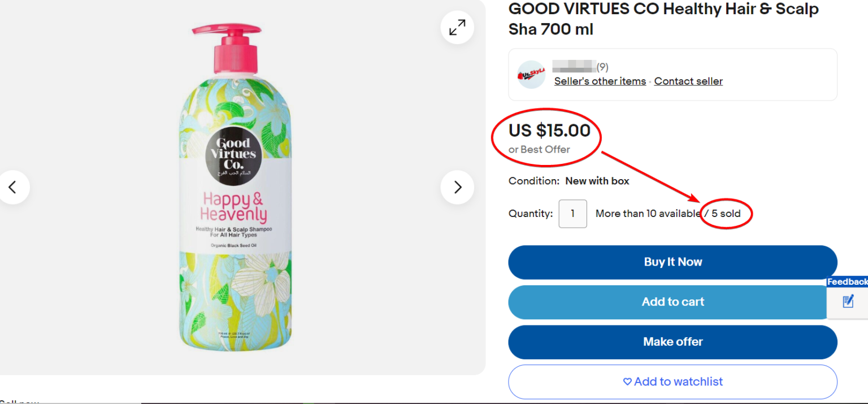Viewport: 868px width, 404px height.
Task: Click the heart icon on the watchlist button
Action: (x=627, y=382)
